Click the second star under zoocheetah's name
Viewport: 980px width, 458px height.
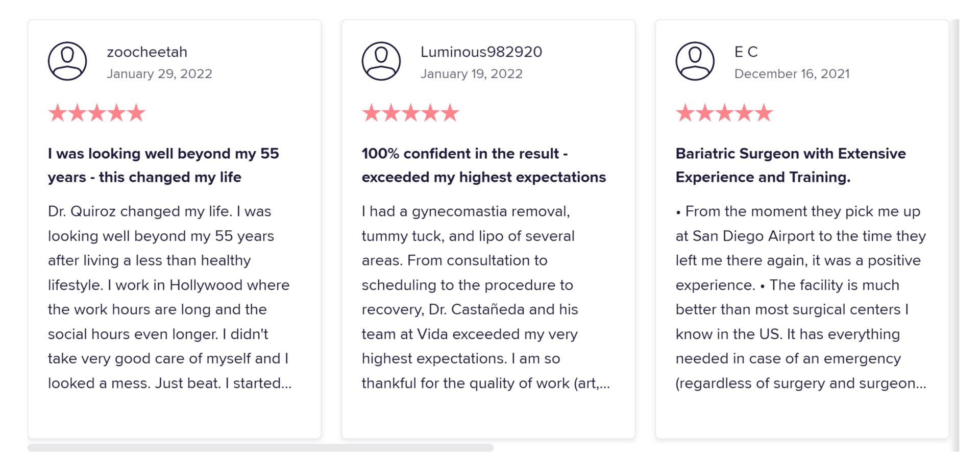(x=78, y=112)
